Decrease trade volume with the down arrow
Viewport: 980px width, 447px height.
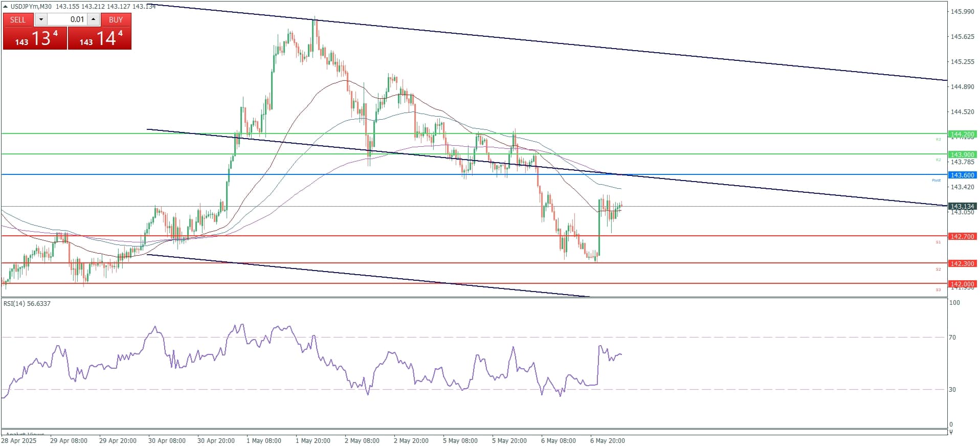(x=41, y=19)
